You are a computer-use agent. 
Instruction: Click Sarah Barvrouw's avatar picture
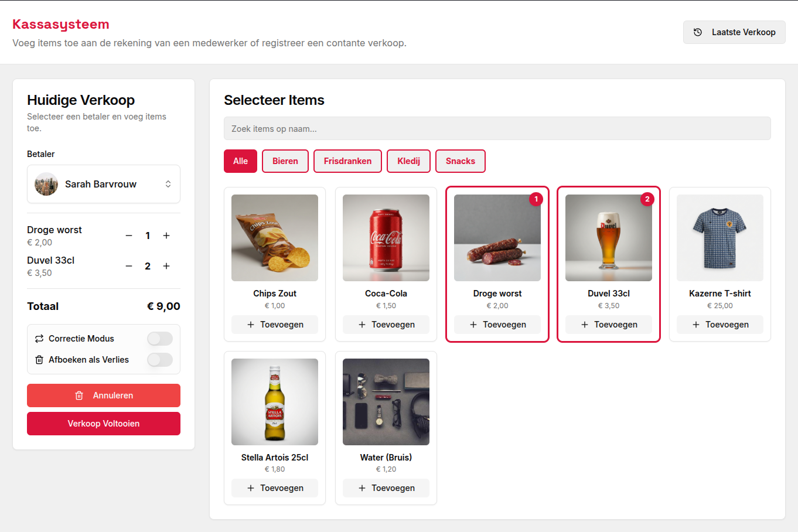tap(46, 184)
